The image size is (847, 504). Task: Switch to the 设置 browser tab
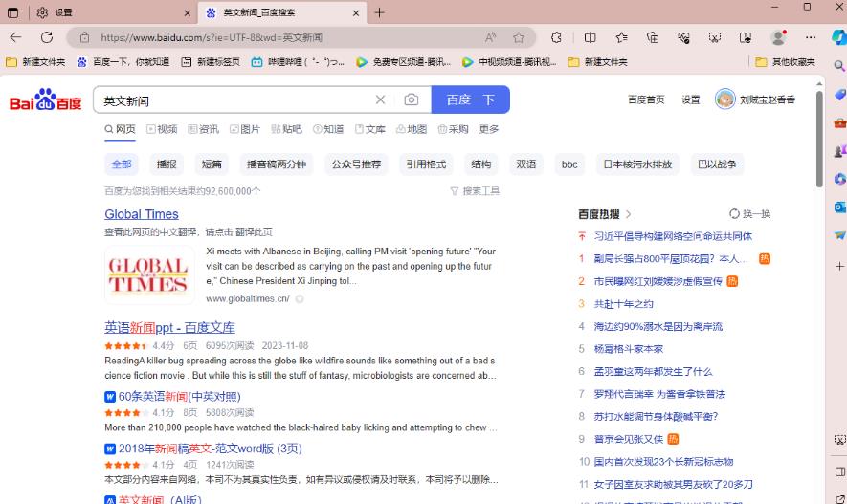113,12
